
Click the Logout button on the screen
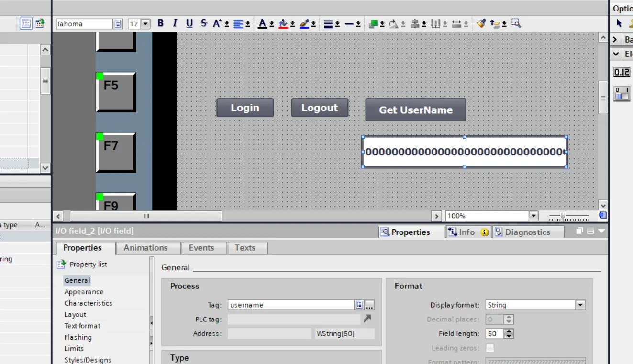click(320, 108)
